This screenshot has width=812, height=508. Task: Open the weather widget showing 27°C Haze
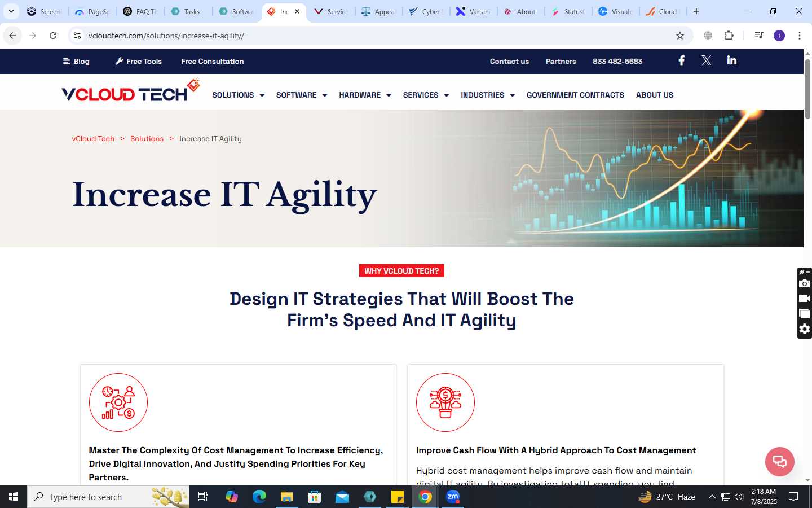(x=667, y=497)
